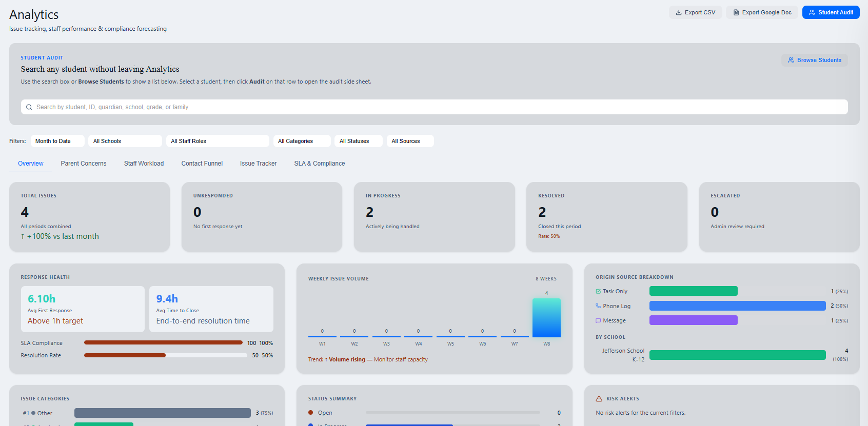Go to the Issue Tracker tab
Image resolution: width=868 pixels, height=426 pixels.
pos(258,164)
